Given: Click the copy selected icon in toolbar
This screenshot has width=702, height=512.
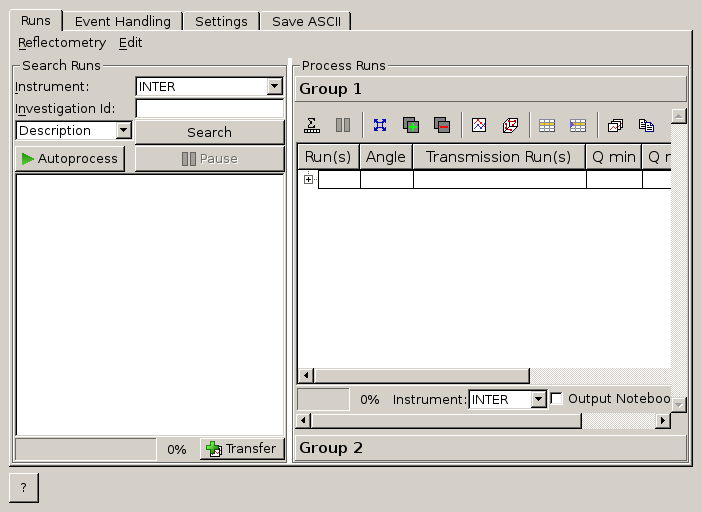Looking at the screenshot, I should tap(646, 125).
